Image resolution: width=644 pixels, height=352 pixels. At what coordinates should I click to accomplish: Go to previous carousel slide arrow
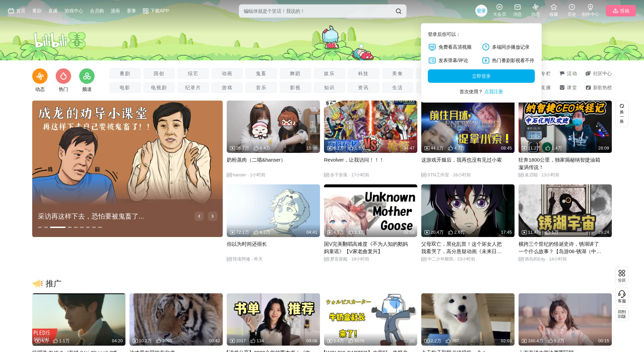199,216
